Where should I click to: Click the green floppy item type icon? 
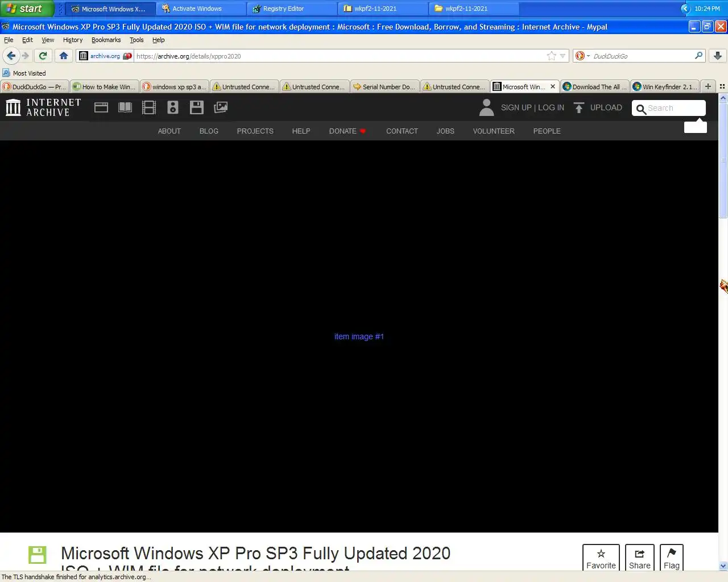point(38,555)
